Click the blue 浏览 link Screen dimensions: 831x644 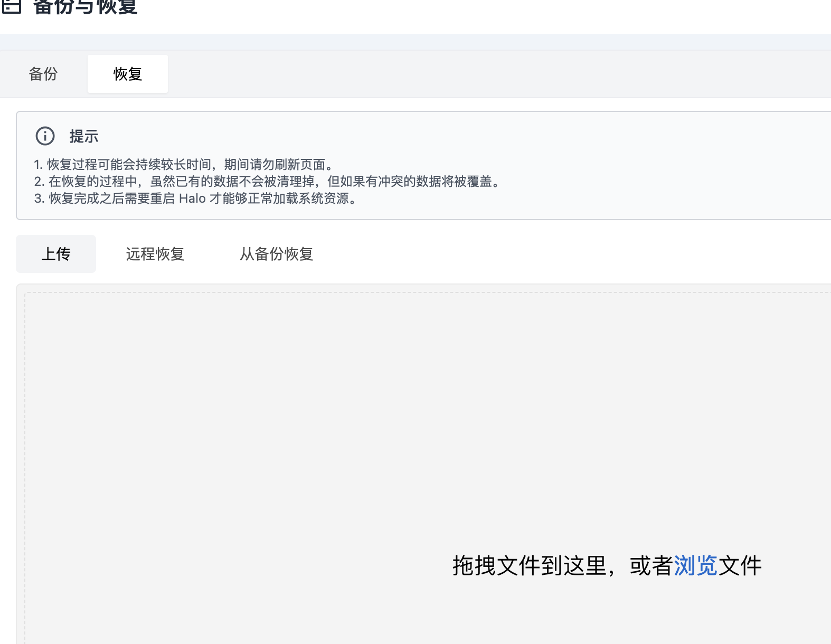coord(695,566)
